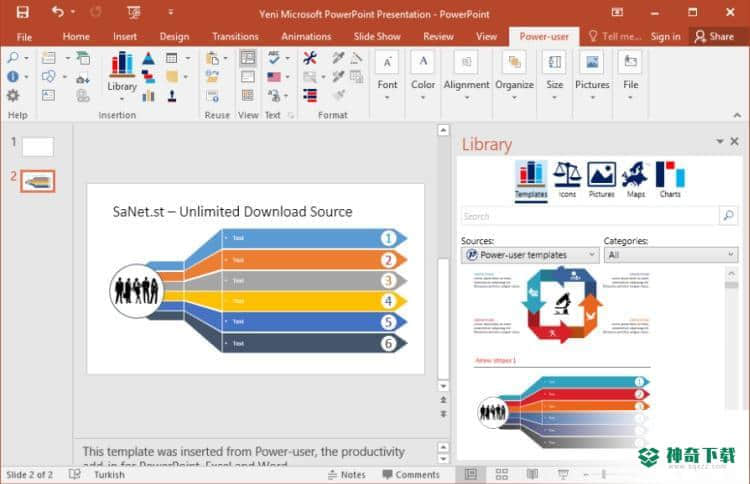
Task: Open Ribbon Display Options in the title bar
Action: click(617, 12)
